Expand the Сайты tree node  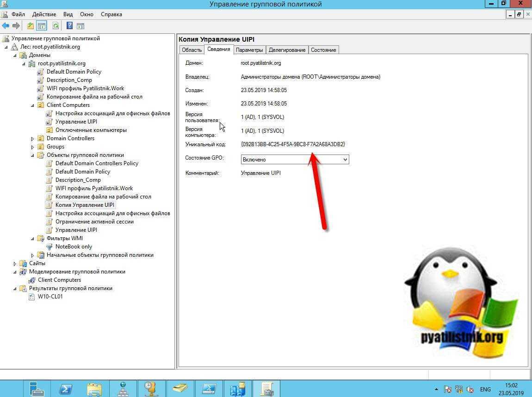point(15,264)
